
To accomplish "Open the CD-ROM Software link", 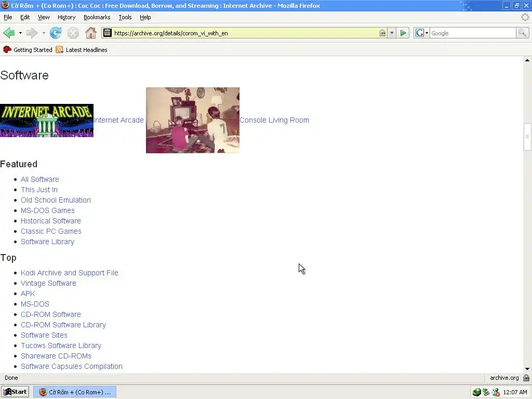I will point(50,314).
